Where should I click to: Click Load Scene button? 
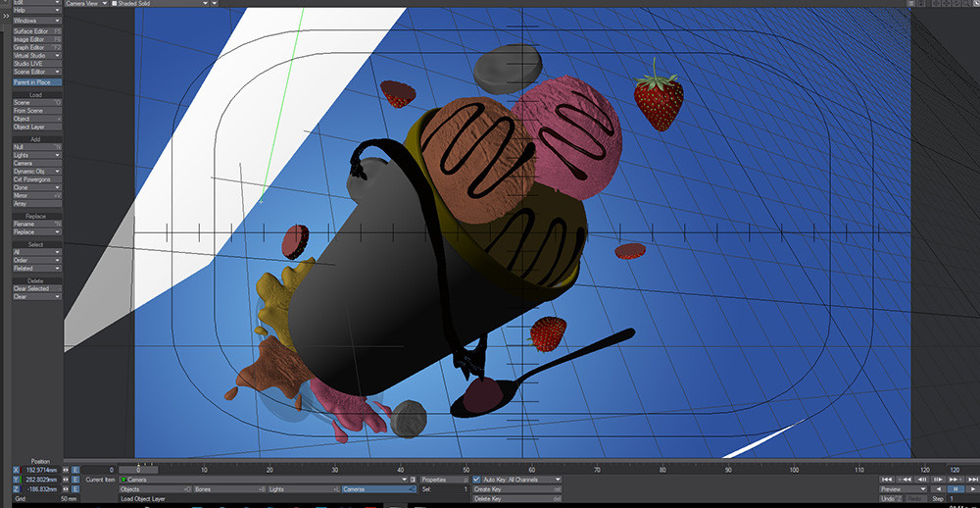[x=37, y=102]
